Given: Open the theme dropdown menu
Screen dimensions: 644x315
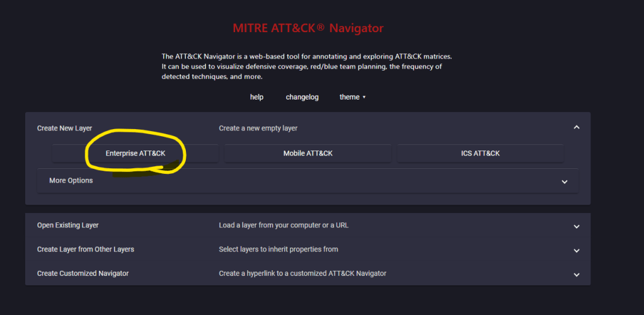Looking at the screenshot, I should click(352, 97).
